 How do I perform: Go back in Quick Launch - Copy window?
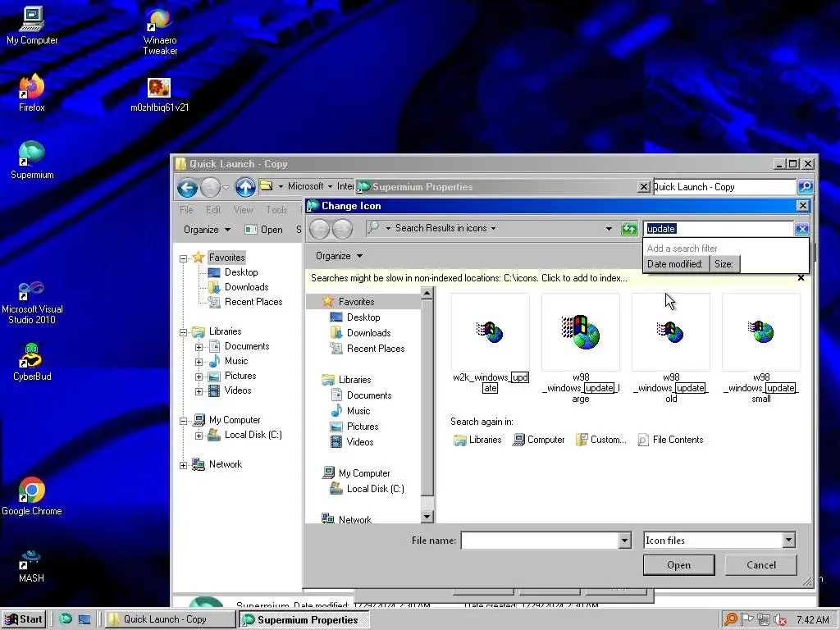click(187, 188)
